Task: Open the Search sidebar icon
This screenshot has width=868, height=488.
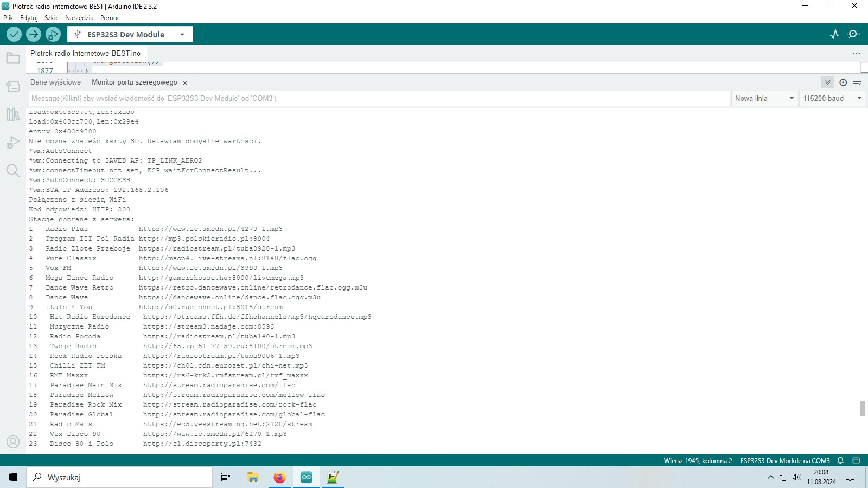Action: click(x=13, y=171)
